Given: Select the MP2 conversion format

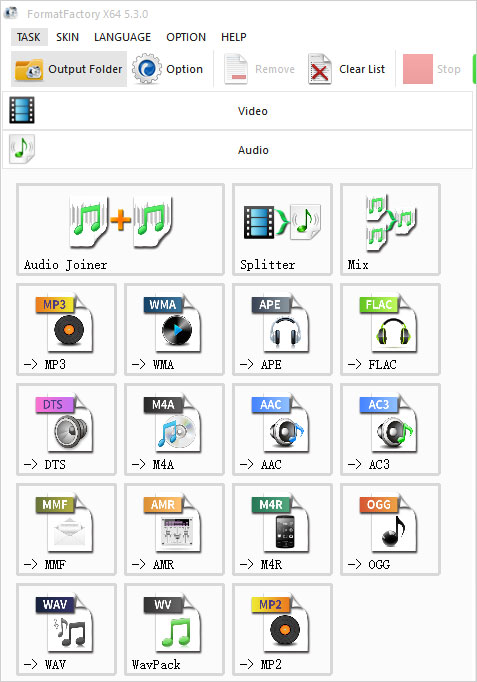Looking at the screenshot, I should click(x=282, y=629).
